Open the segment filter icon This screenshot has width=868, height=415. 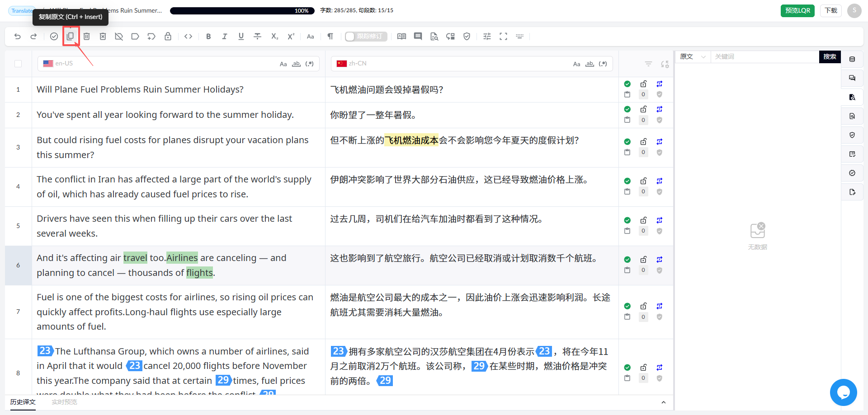click(x=648, y=64)
